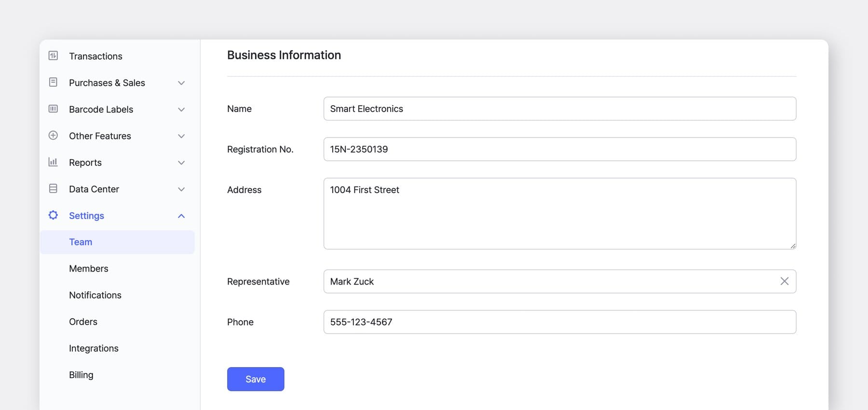Open the Purchases & Sales menu label
This screenshot has height=410, width=868.
tap(107, 83)
